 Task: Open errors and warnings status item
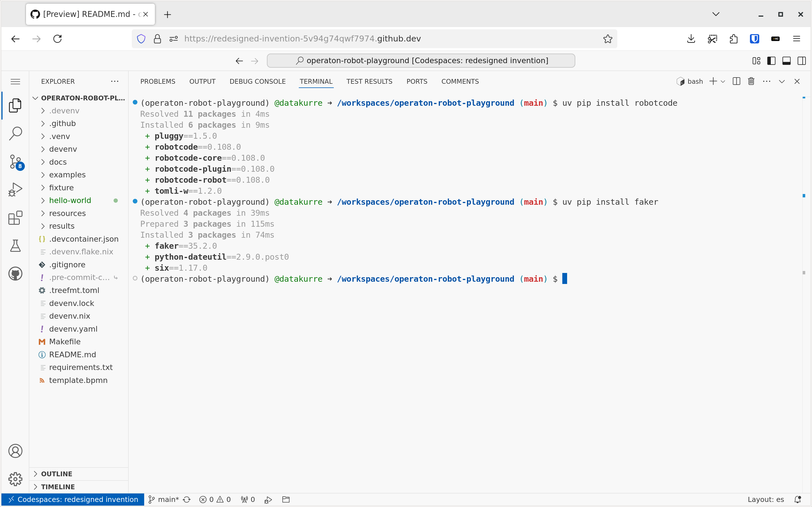click(215, 499)
